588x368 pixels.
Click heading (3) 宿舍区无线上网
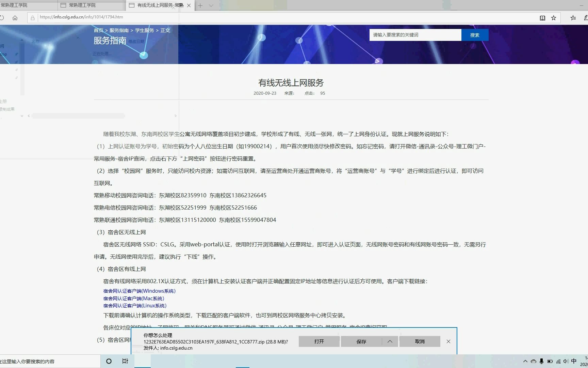click(121, 232)
